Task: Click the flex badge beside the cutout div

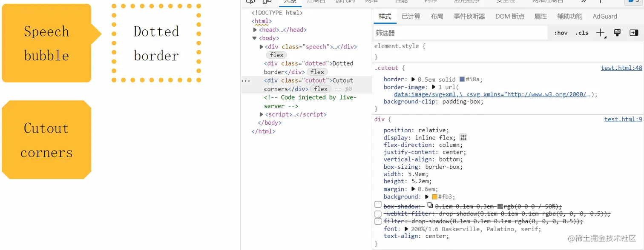Action: 321,89
